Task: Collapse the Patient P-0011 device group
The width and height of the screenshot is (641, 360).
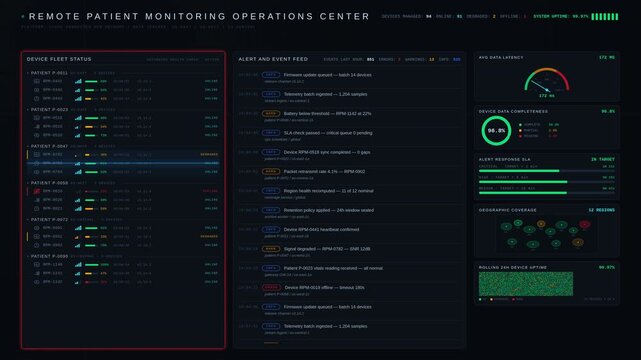Action: coord(28,73)
